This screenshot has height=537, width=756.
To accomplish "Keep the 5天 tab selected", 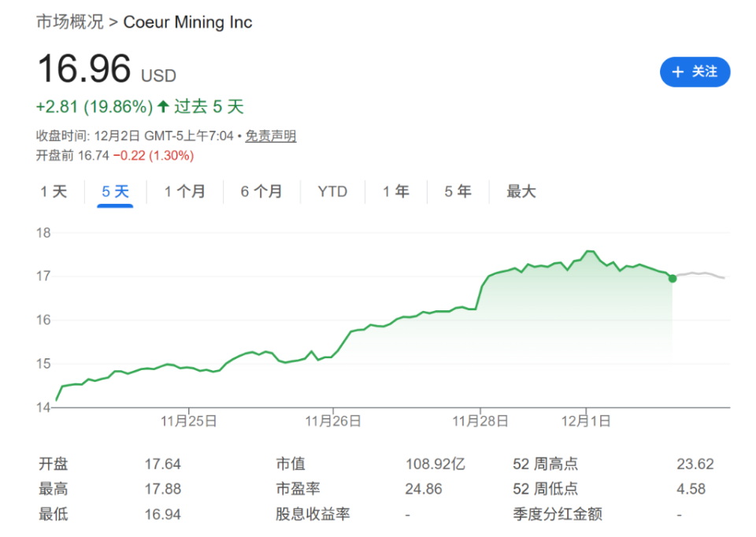I will 114,191.
